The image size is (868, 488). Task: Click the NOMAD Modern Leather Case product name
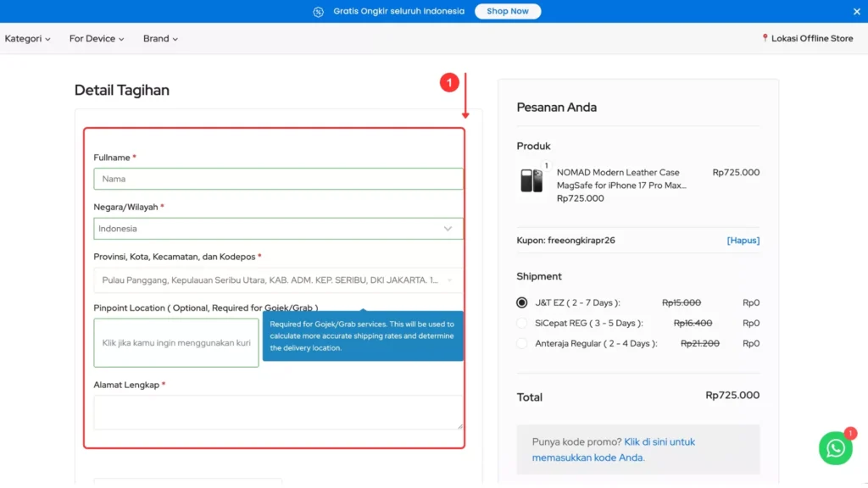pos(621,179)
